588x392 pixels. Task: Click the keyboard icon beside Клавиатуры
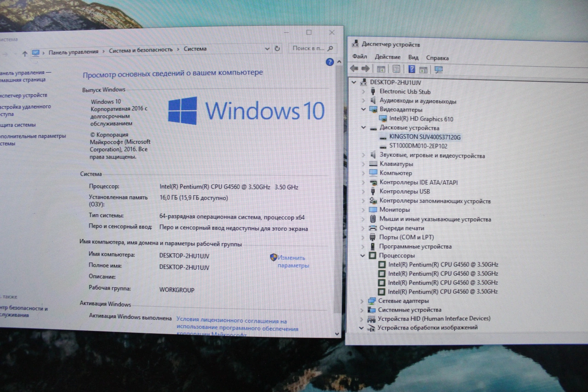(x=373, y=164)
